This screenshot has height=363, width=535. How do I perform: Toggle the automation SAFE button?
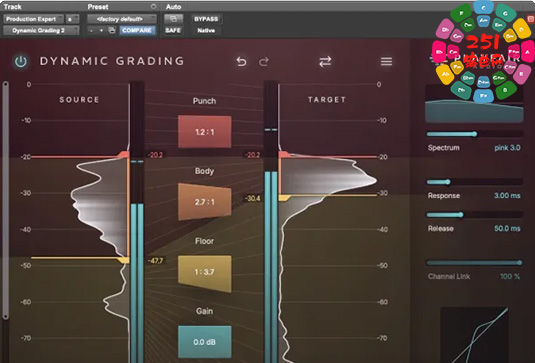(173, 30)
